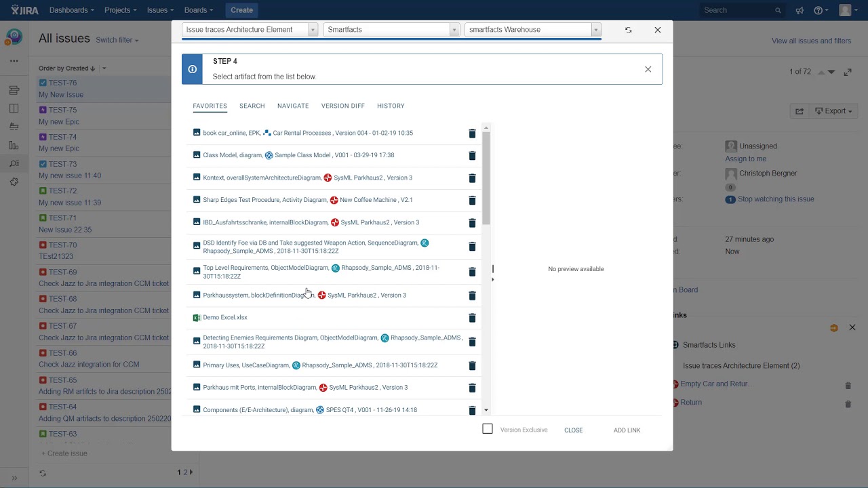The height and width of the screenshot is (488, 868).
Task: Click the Jira Create button
Action: click(241, 10)
